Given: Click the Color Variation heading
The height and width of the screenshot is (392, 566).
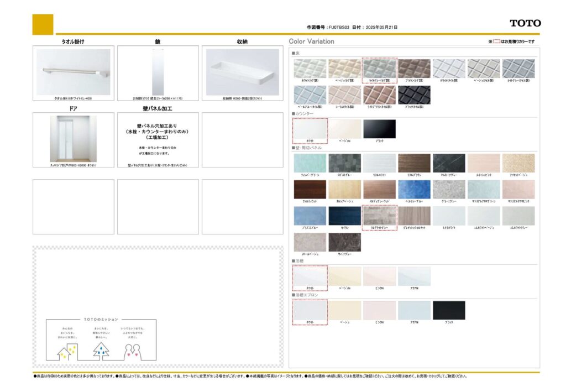Looking at the screenshot, I should click(311, 41).
